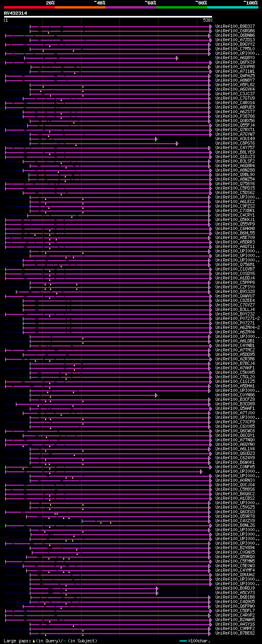Click the UniRef100_A8N288 label
Image resolution: width=262 pixels, height=644 pixels.
235,170
